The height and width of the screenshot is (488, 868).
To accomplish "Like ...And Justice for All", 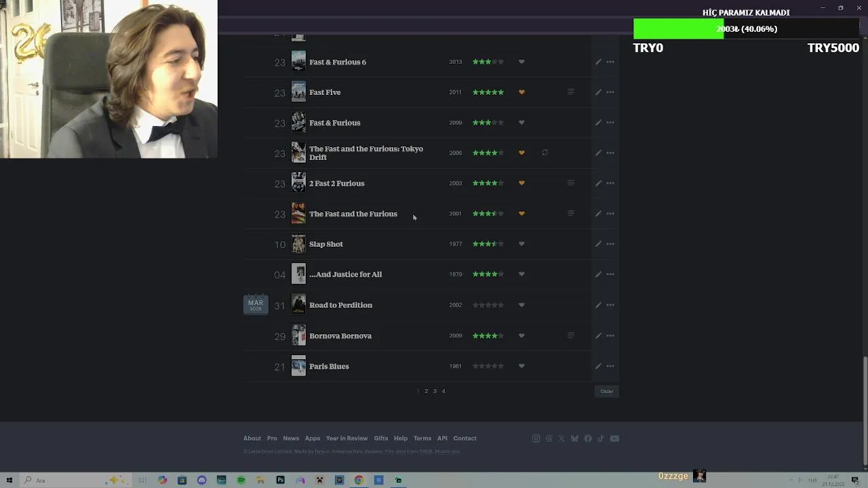I will (x=521, y=274).
